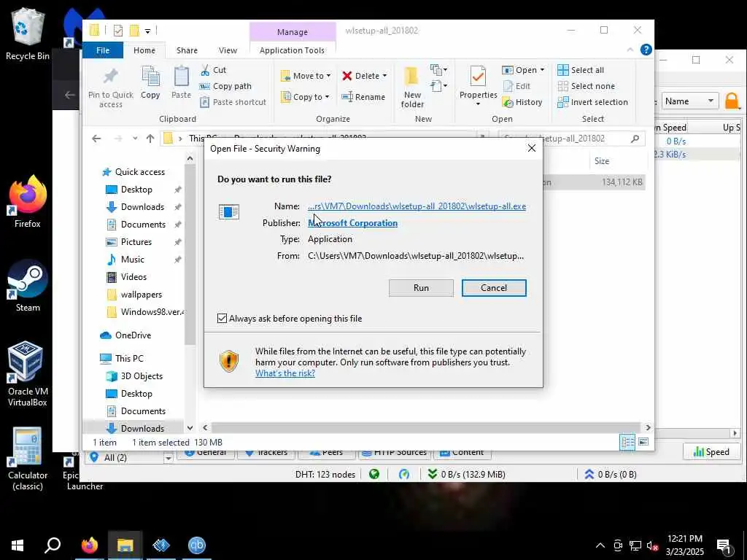Open the Steam desktop shortcut
The image size is (747, 560).
(x=28, y=286)
